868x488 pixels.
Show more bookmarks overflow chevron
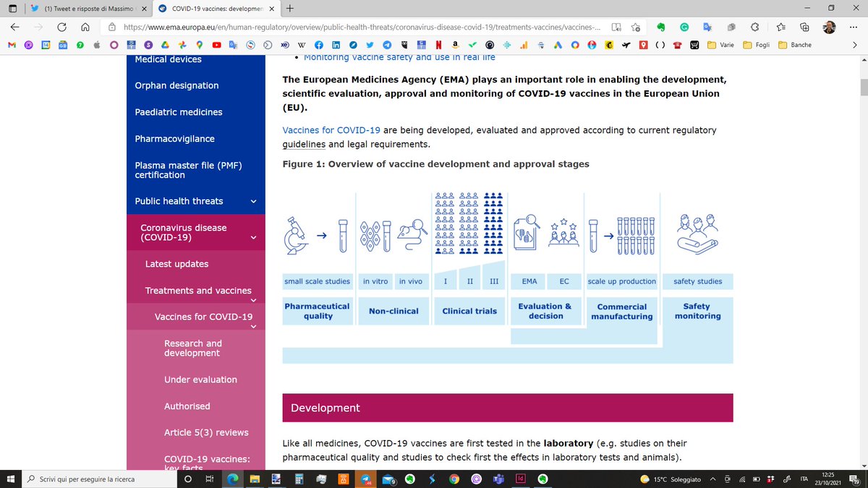coord(854,45)
